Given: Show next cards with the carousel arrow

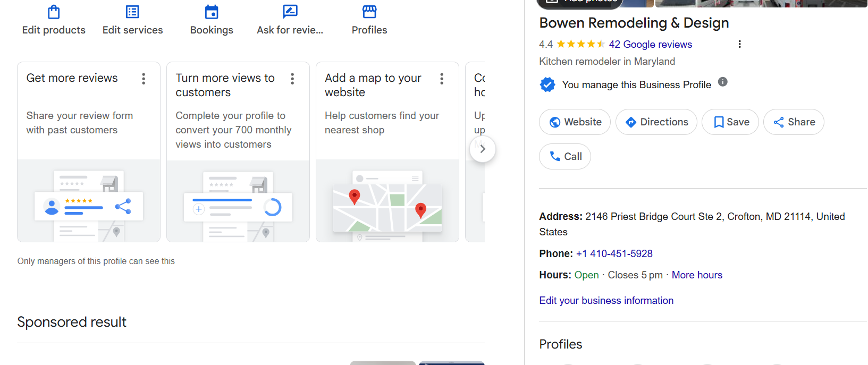Looking at the screenshot, I should 483,149.
